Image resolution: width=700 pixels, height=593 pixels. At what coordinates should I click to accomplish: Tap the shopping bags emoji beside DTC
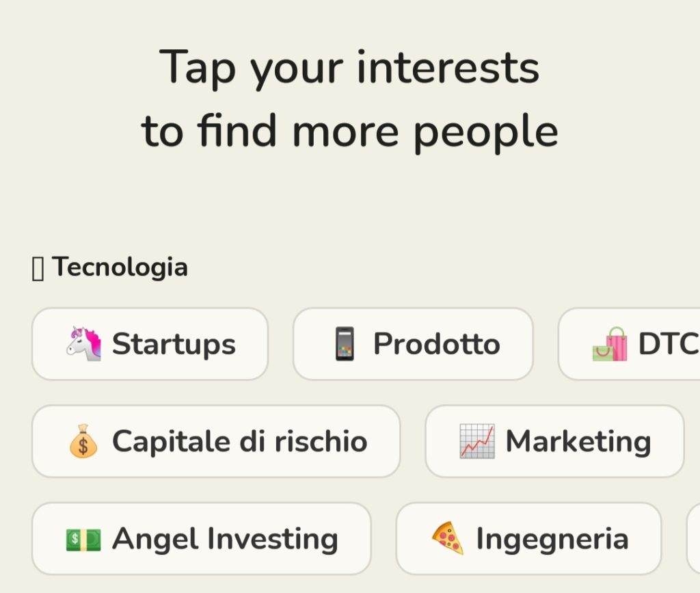click(x=610, y=343)
